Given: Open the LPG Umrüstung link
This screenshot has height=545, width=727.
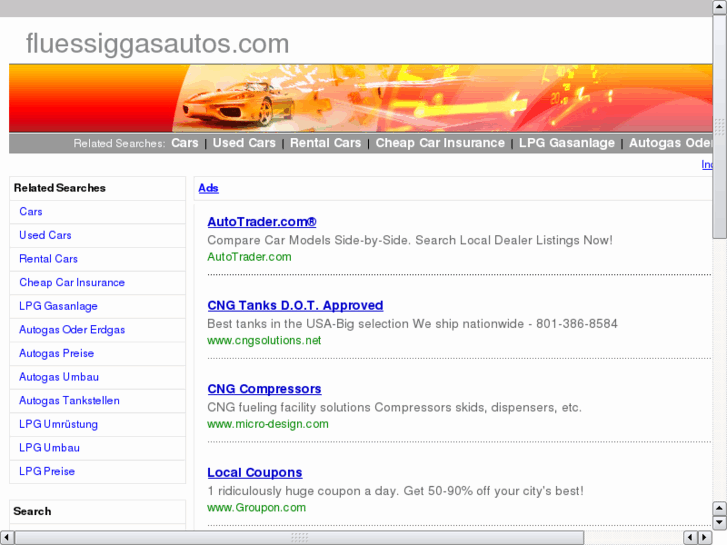Looking at the screenshot, I should 58,424.
